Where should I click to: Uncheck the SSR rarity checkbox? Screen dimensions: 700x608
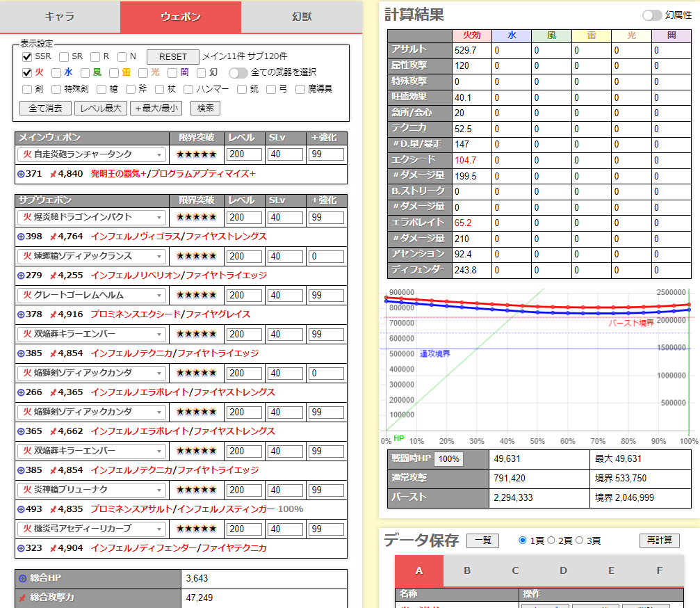pos(27,56)
